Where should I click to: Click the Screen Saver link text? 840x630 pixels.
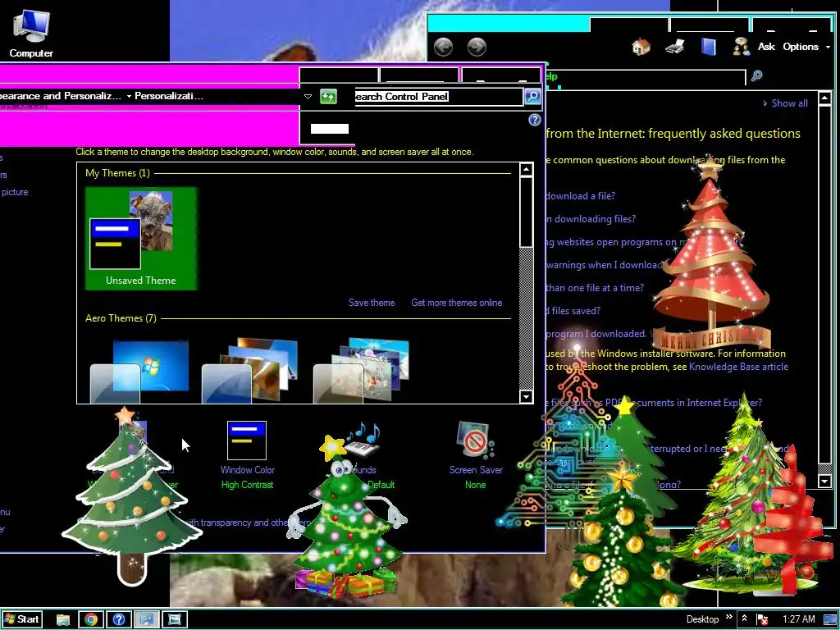point(476,470)
